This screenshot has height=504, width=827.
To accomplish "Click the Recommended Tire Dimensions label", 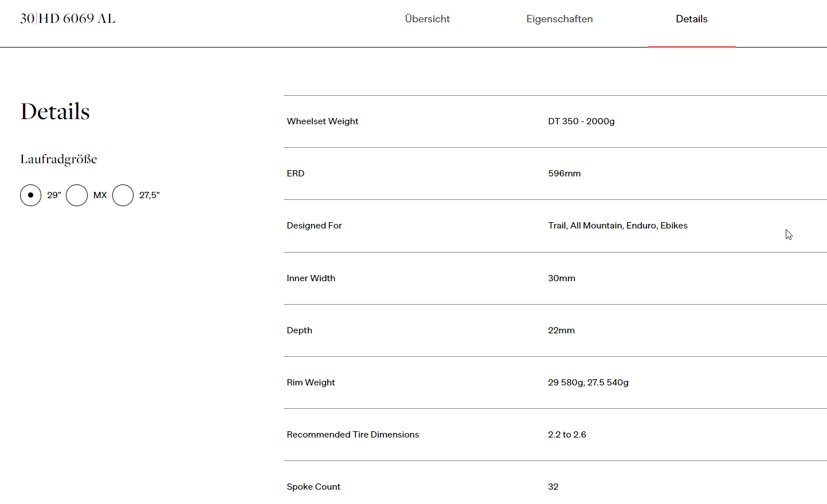I will pos(352,435).
